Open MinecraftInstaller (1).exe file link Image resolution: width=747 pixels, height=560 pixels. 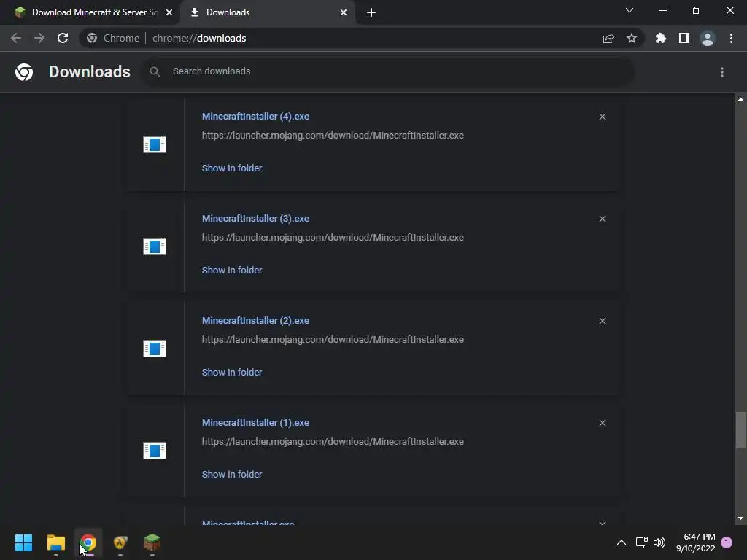(x=255, y=422)
